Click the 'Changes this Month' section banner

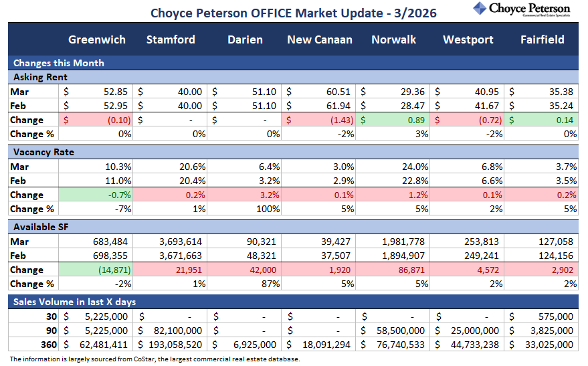[x=293, y=63]
